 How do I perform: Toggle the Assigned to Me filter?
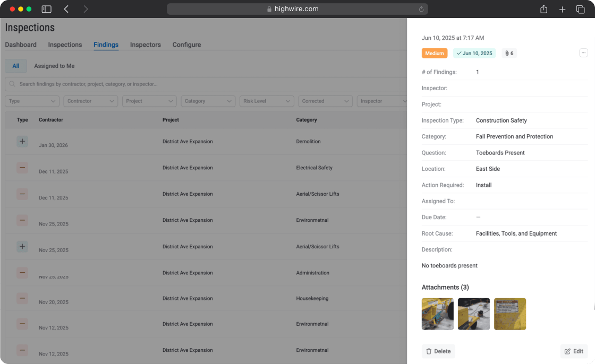tap(54, 66)
